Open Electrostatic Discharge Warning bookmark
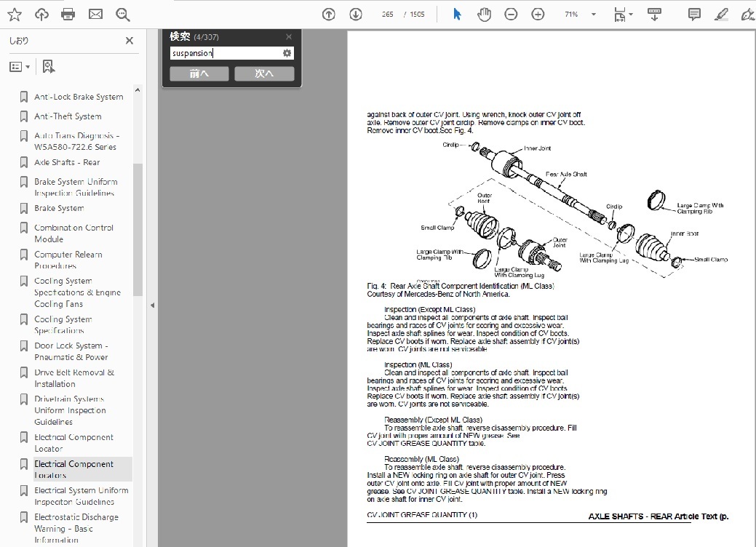Image resolution: width=756 pixels, height=547 pixels. (76, 528)
